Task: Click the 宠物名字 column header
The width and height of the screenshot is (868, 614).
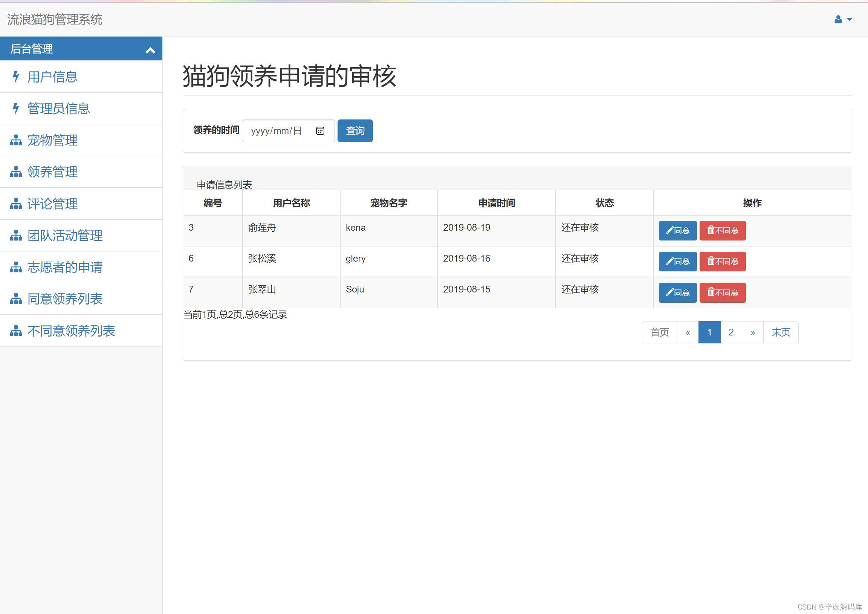Action: (389, 203)
